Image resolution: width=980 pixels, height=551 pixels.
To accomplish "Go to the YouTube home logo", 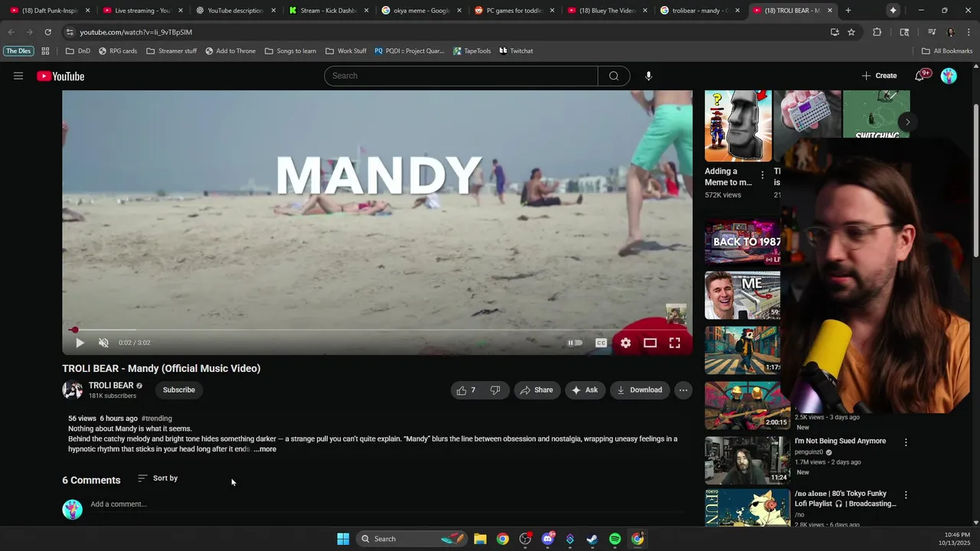I will tap(60, 76).
